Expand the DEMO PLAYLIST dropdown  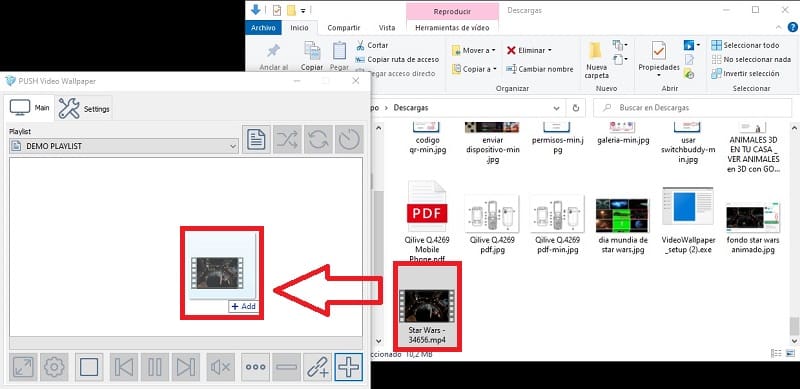click(x=124, y=147)
